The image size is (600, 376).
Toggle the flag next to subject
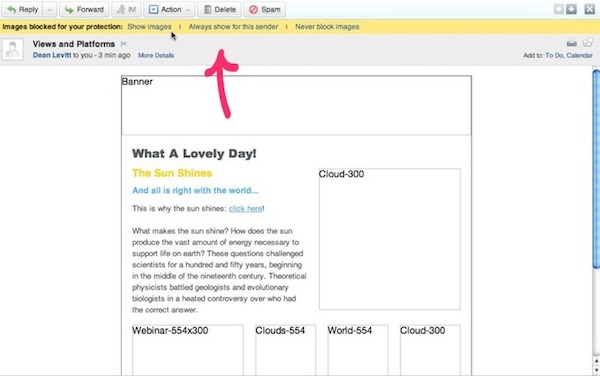[123, 44]
